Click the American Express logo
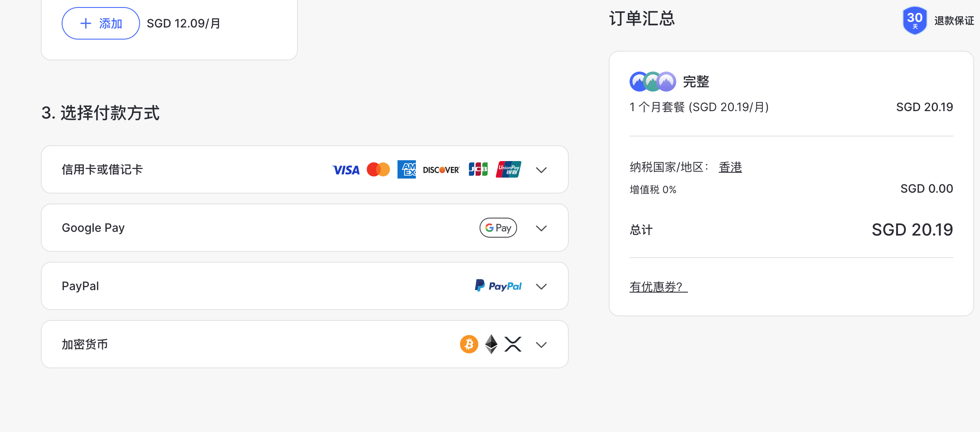 pos(407,169)
